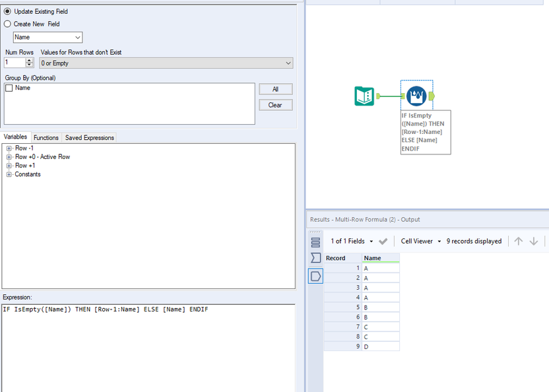Click the Num Rows input field
The image size is (549, 392).
[x=15, y=63]
